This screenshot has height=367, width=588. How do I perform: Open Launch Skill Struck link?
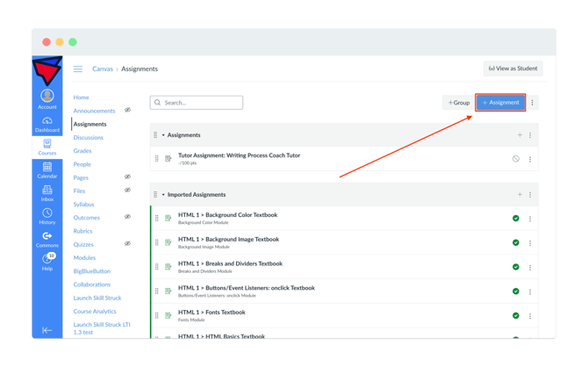click(x=97, y=298)
